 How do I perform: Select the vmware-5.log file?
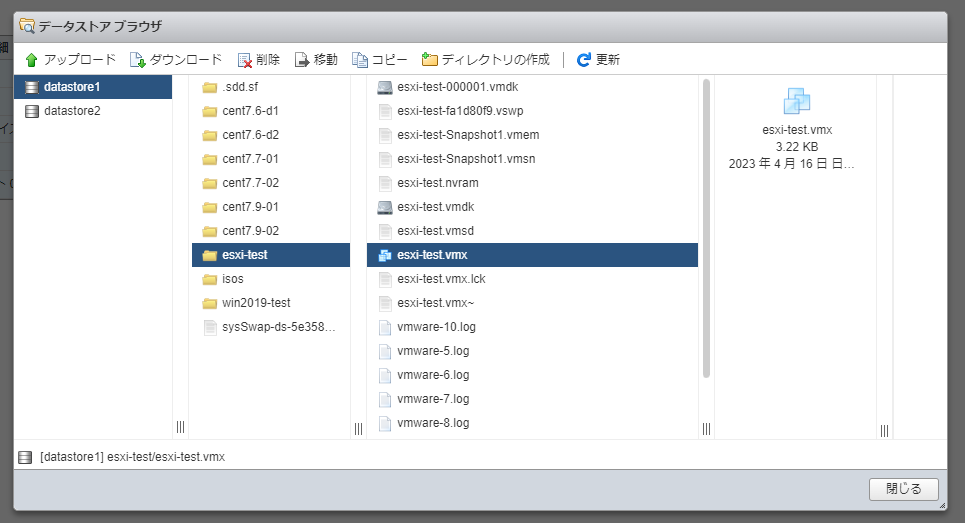[x=532, y=351]
